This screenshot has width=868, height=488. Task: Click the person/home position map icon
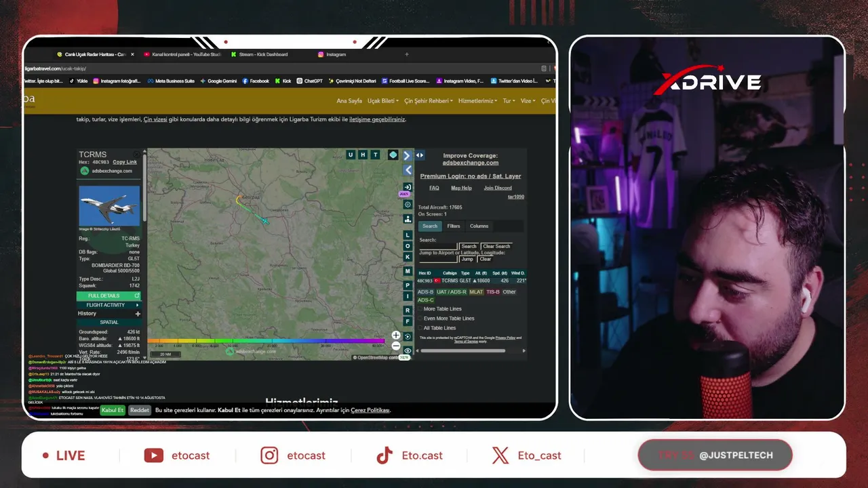(408, 219)
